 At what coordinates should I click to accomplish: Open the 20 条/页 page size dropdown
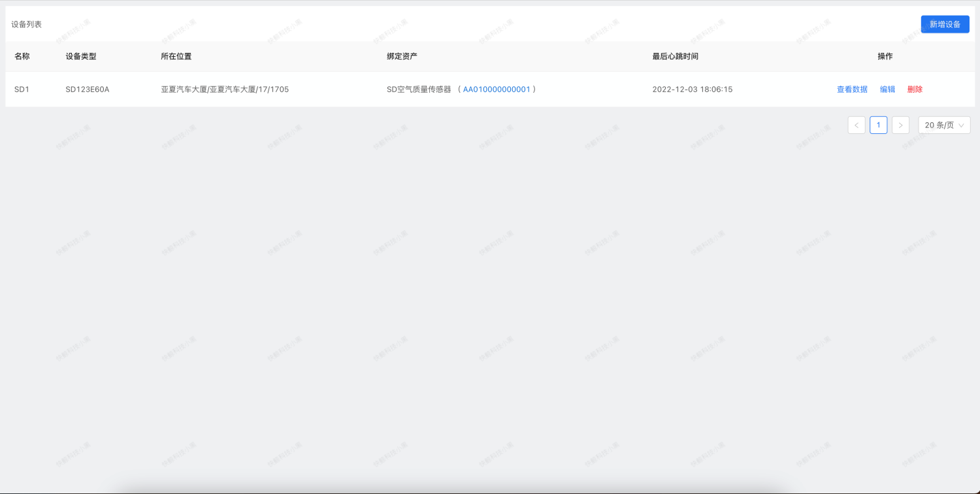click(x=944, y=125)
